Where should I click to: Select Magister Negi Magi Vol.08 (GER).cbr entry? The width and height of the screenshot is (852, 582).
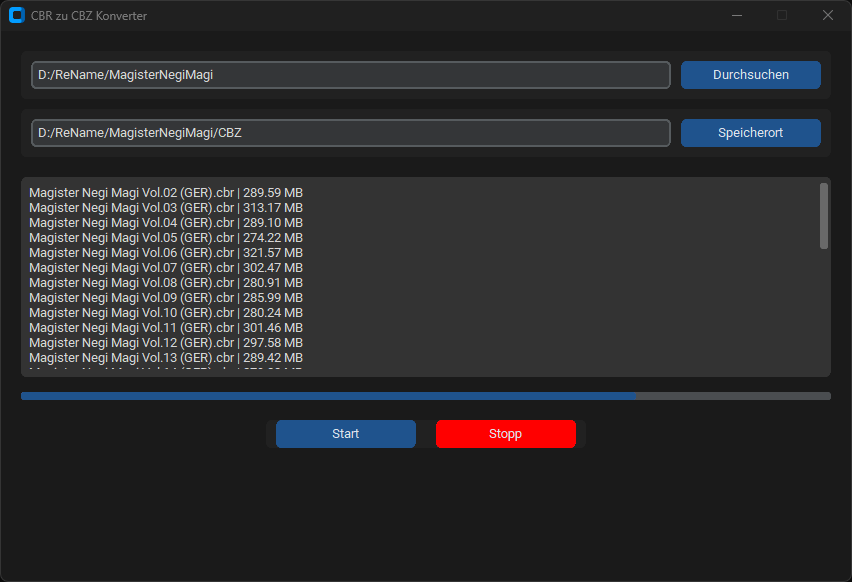click(x=166, y=283)
